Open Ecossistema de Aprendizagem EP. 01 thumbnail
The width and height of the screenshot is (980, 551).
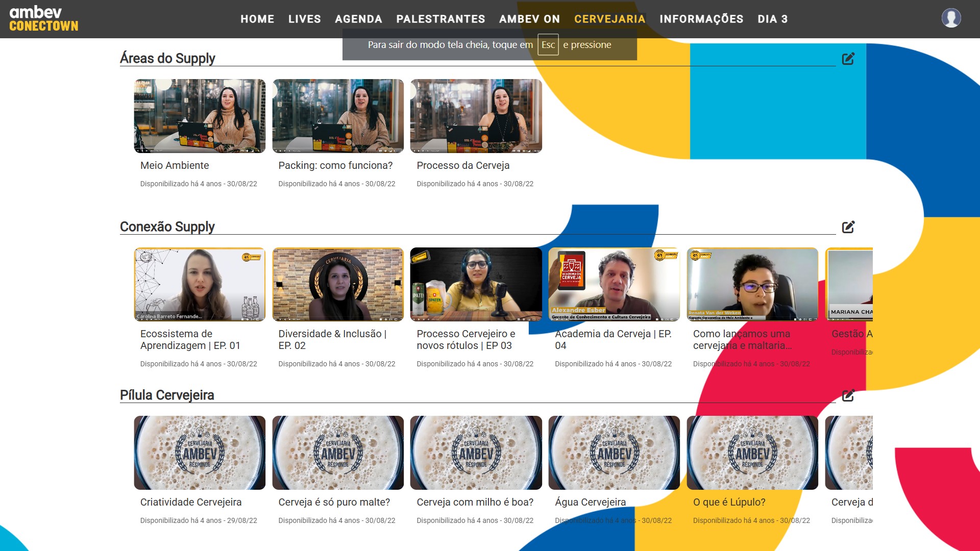point(200,284)
